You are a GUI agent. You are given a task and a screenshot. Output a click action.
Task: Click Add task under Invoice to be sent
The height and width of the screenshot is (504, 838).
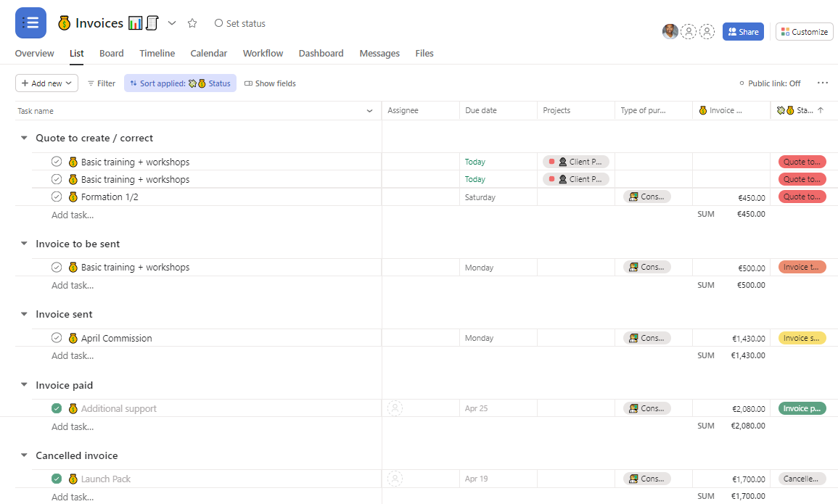[73, 285]
